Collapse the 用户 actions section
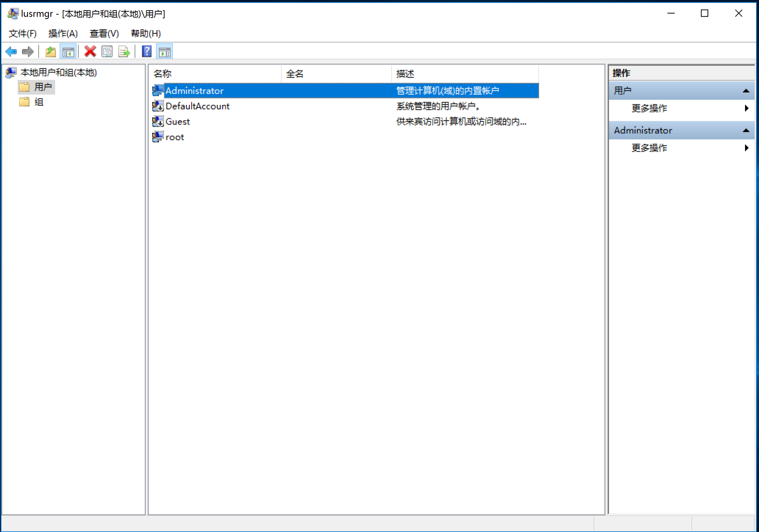Image resolution: width=759 pixels, height=532 pixels. coord(746,91)
